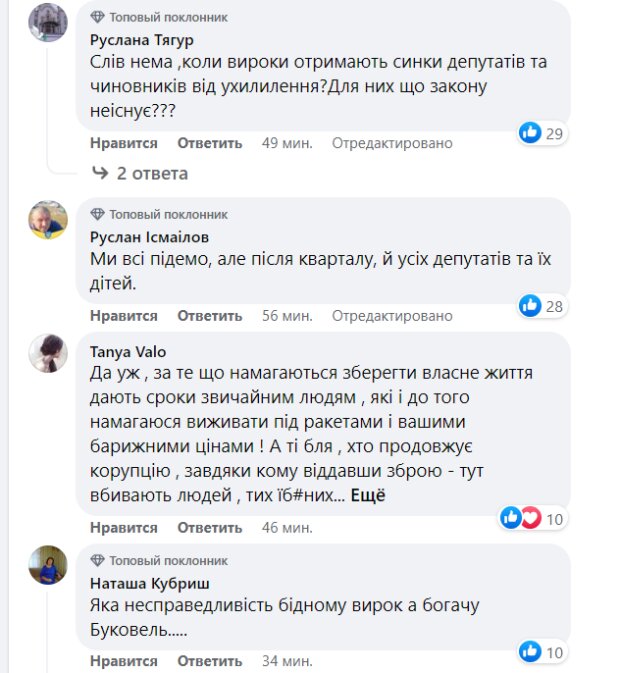
Task: Open Наташа Кубриш profile name link
Action: click(x=143, y=583)
